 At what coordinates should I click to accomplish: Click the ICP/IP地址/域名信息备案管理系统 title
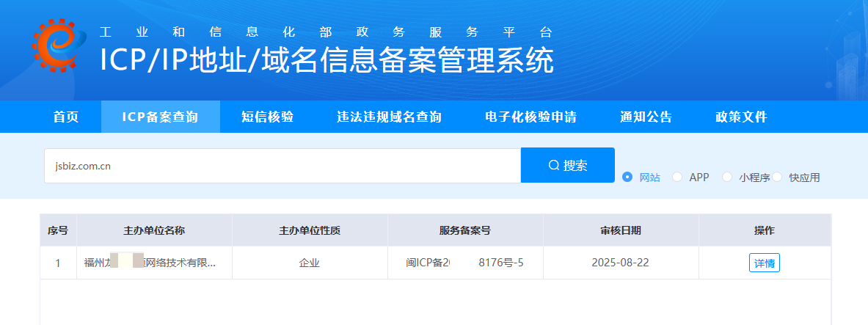click(327, 60)
